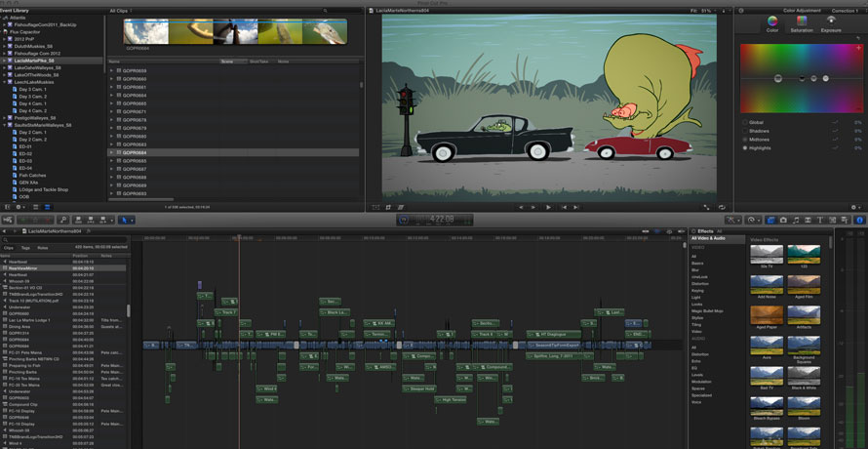The width and height of the screenshot is (868, 449).
Task: Open the Themes browser
Action: [845, 220]
